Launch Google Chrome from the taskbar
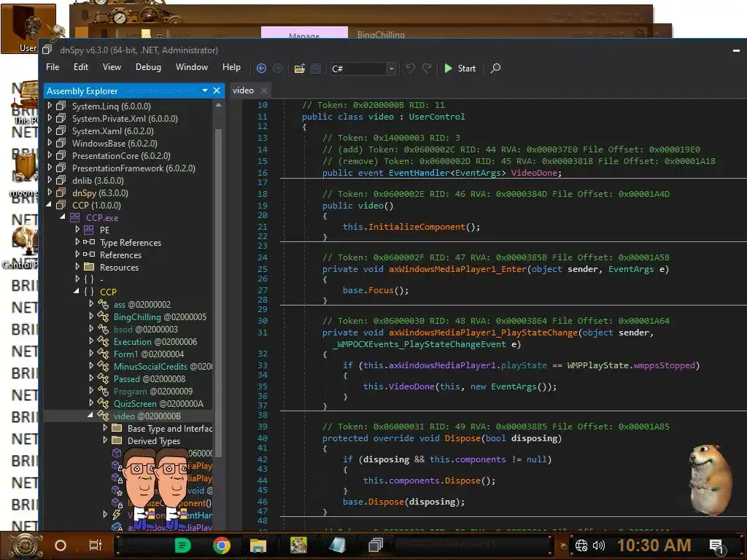 [222, 545]
